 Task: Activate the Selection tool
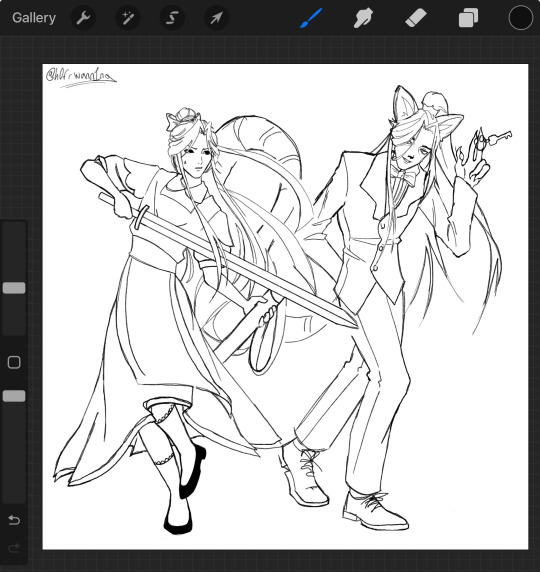[172, 18]
